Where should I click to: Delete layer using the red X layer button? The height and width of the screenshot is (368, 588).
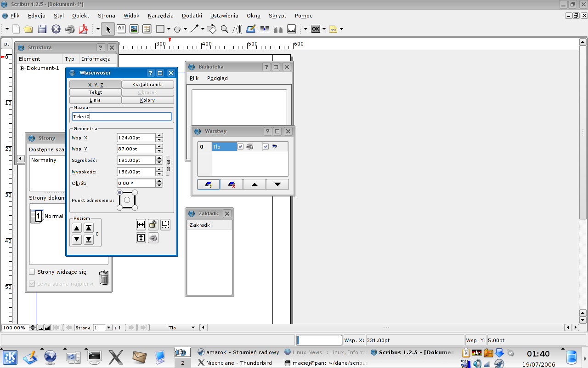[x=232, y=184]
